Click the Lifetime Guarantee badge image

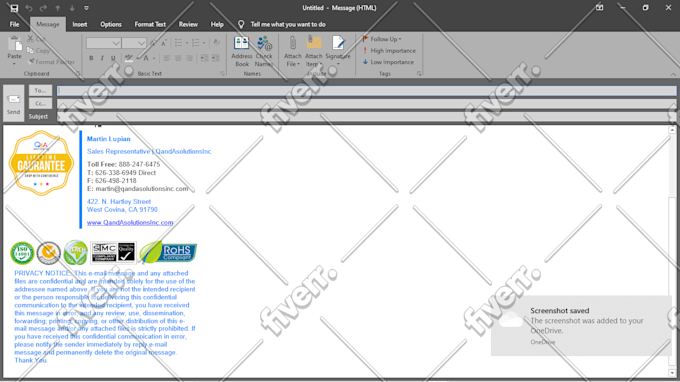coord(41,163)
